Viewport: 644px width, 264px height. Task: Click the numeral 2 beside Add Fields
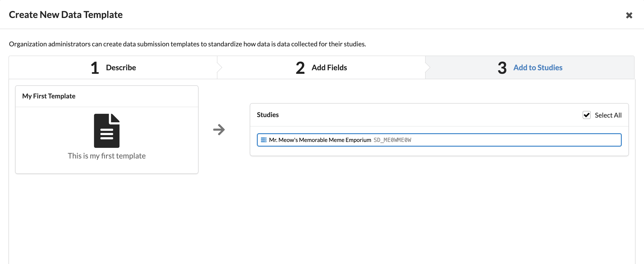(x=300, y=67)
